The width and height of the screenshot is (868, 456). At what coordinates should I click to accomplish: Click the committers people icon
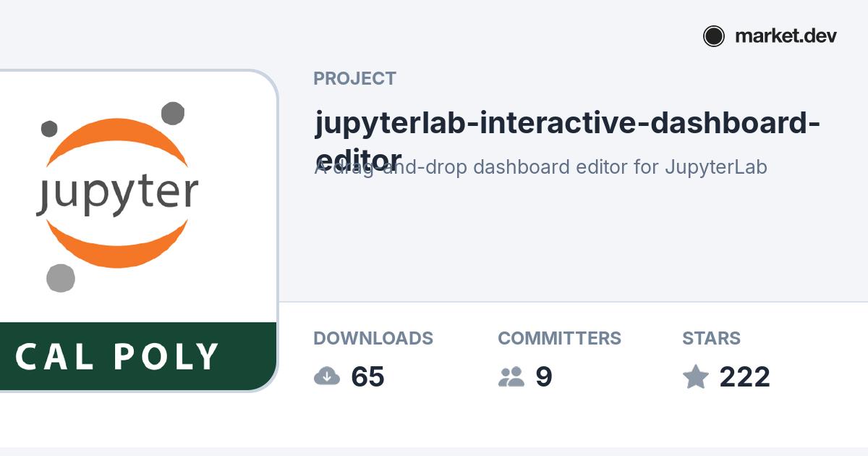[x=511, y=376]
